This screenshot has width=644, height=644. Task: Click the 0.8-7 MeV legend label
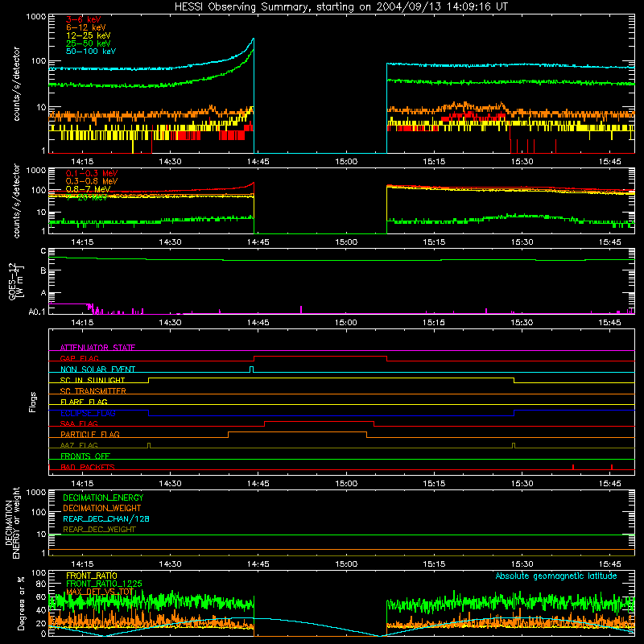coord(88,189)
